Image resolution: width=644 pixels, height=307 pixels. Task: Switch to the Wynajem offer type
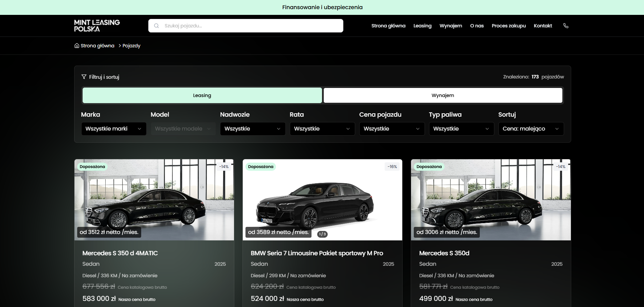click(443, 95)
